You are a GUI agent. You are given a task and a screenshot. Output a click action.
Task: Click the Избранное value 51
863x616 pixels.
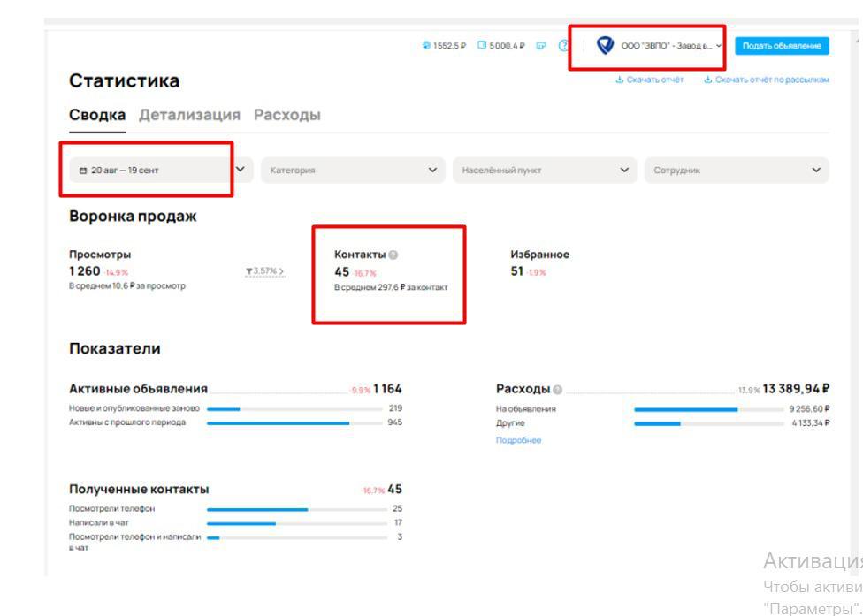point(516,271)
